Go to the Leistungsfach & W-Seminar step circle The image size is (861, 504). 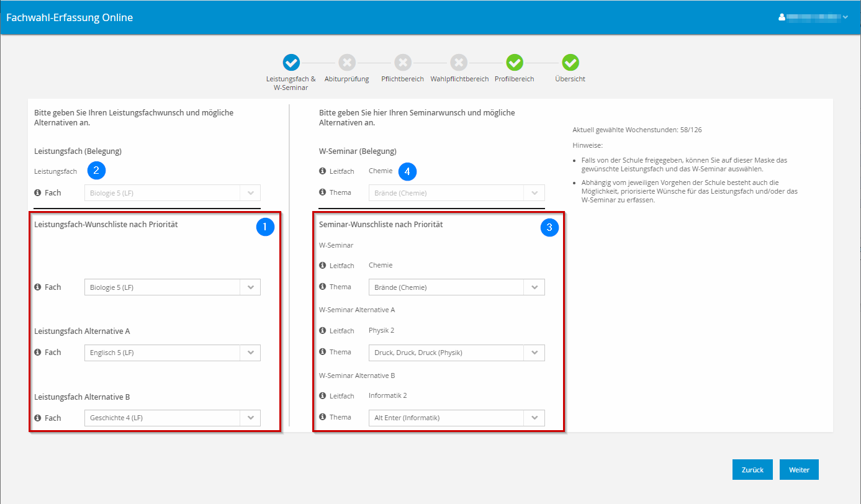291,62
